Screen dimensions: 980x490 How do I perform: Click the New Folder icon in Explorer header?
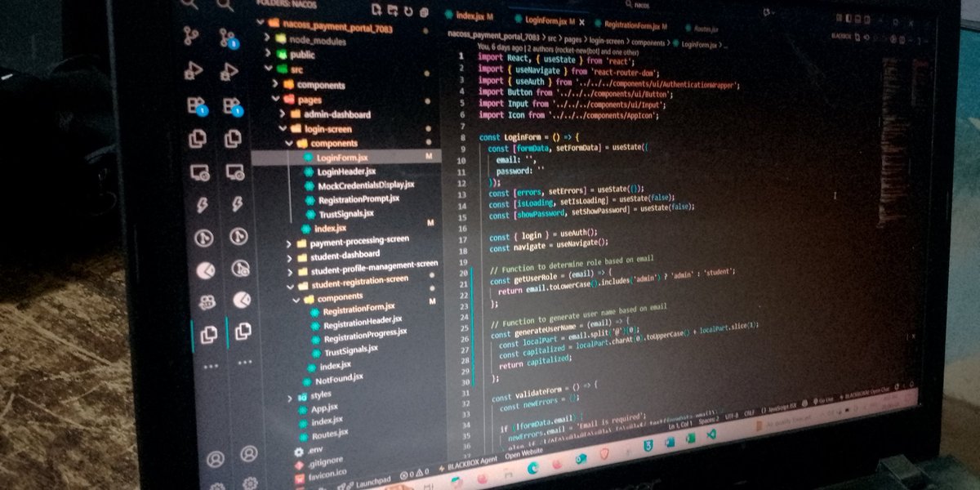[394, 10]
